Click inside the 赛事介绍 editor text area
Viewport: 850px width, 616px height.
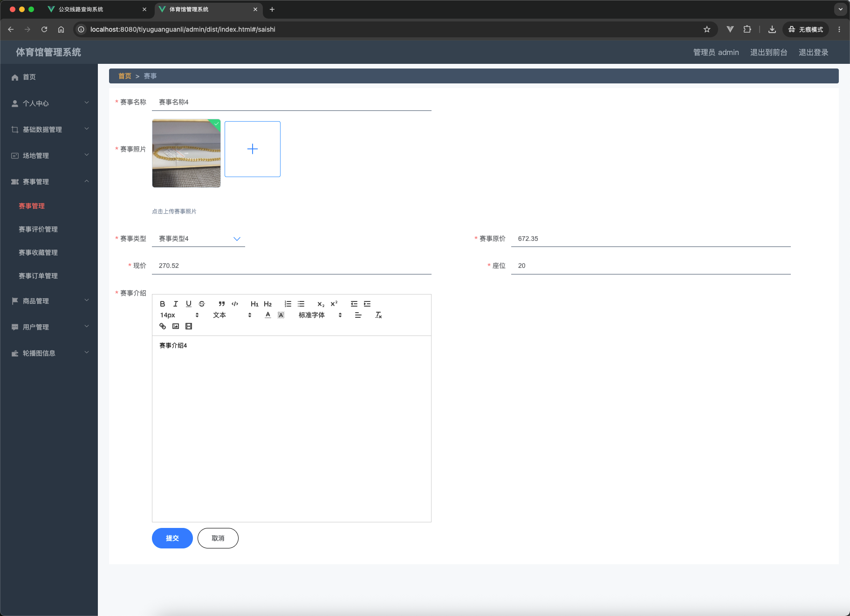(x=292, y=429)
